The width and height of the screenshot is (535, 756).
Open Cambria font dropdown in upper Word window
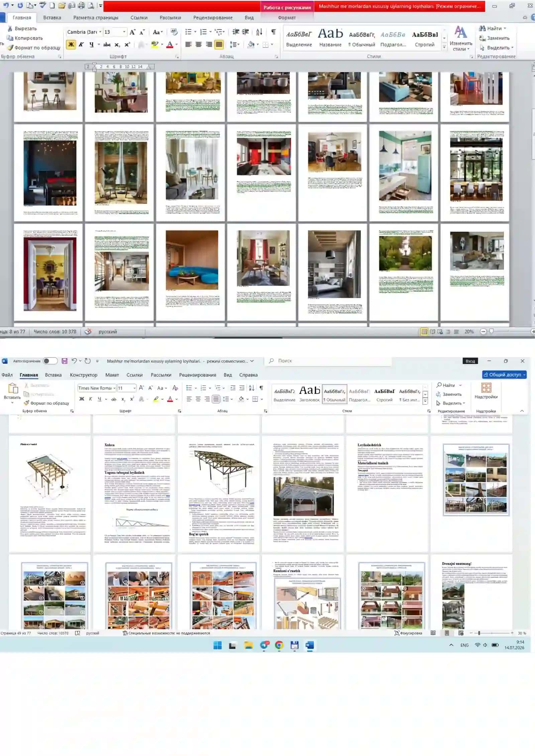point(100,32)
